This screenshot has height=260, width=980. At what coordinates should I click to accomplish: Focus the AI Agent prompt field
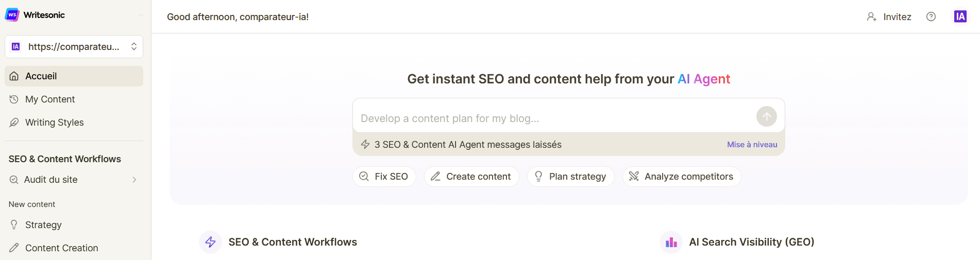pyautogui.click(x=551, y=118)
